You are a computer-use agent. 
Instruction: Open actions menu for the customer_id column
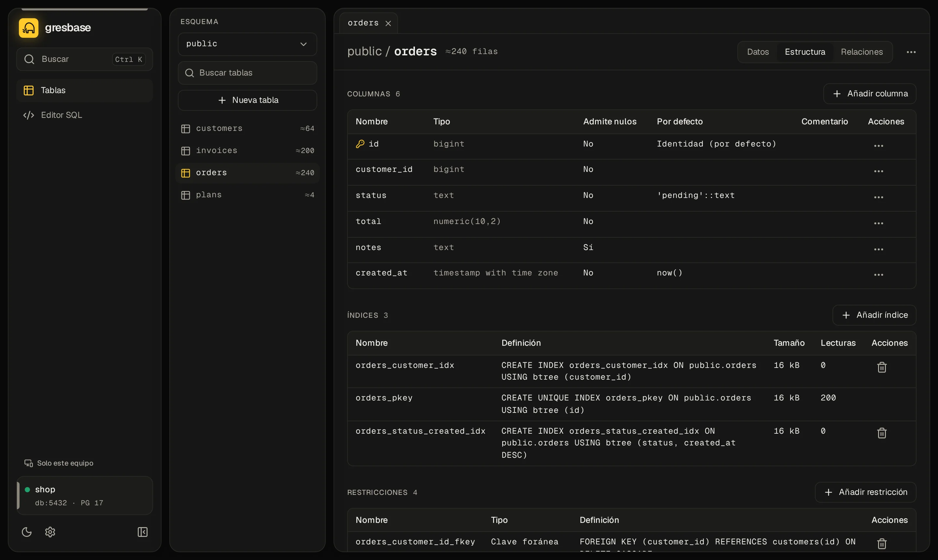click(x=879, y=171)
